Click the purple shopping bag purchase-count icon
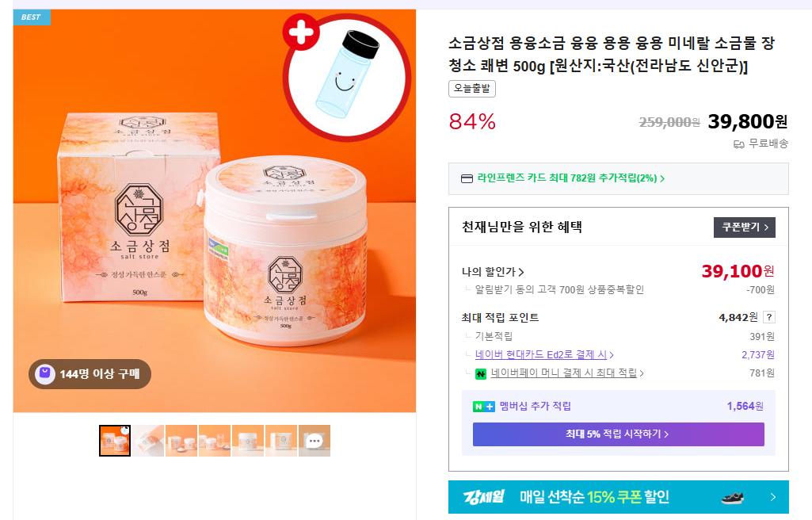812x520 pixels. 45,374
